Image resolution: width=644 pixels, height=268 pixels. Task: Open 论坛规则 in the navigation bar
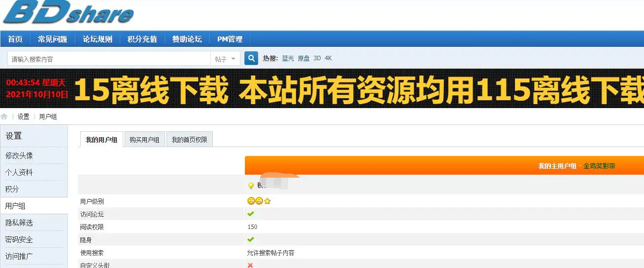click(x=98, y=39)
